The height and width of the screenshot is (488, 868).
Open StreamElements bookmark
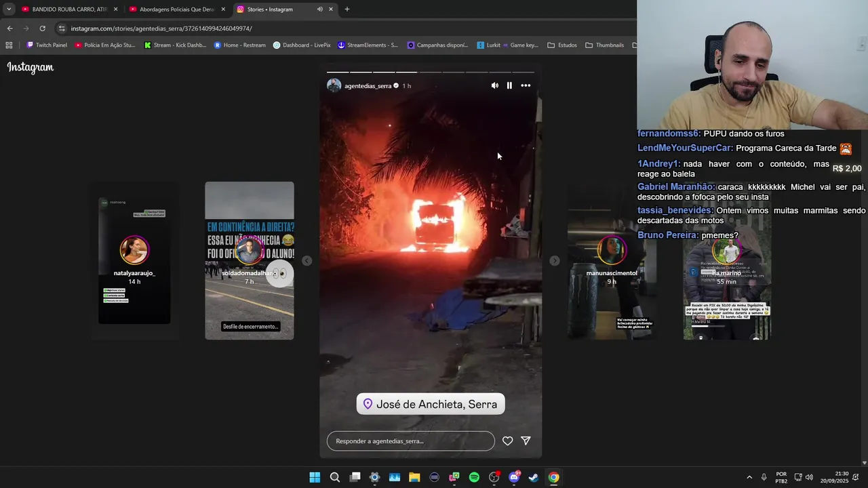(x=368, y=45)
